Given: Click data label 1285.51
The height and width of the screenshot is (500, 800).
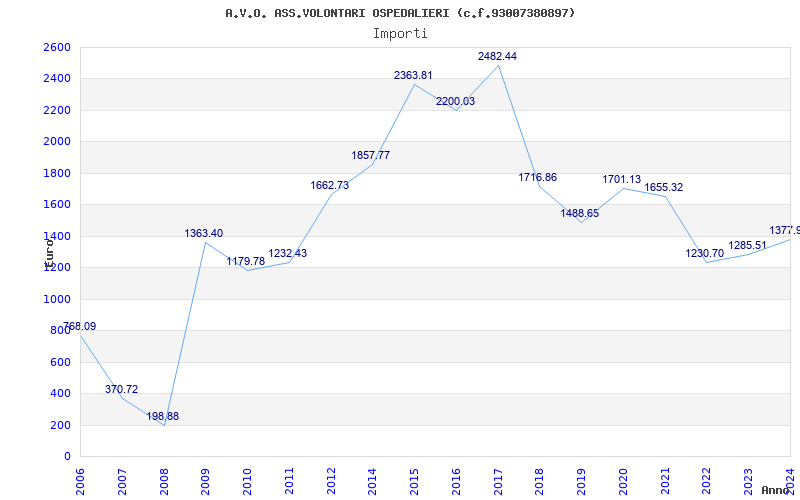Looking at the screenshot, I should pos(747,245).
